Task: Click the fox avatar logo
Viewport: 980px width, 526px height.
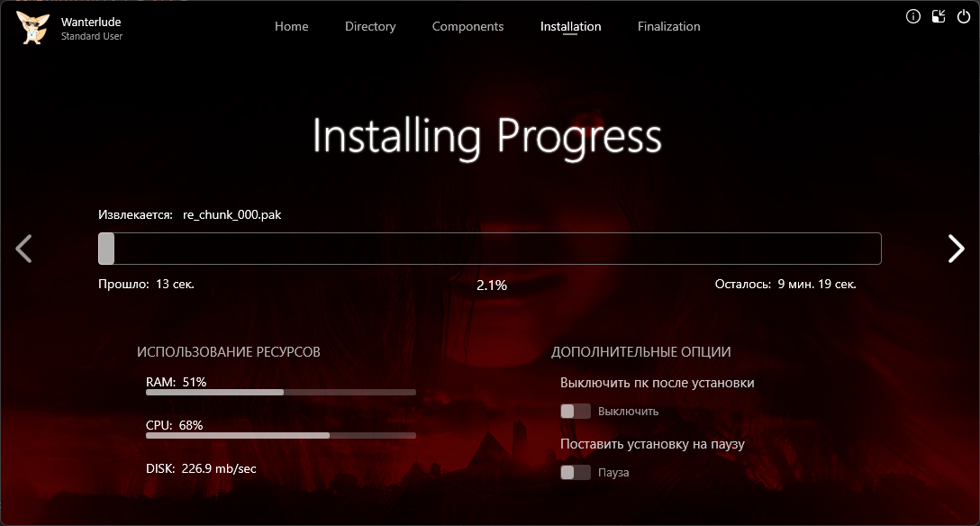Action: [x=32, y=28]
